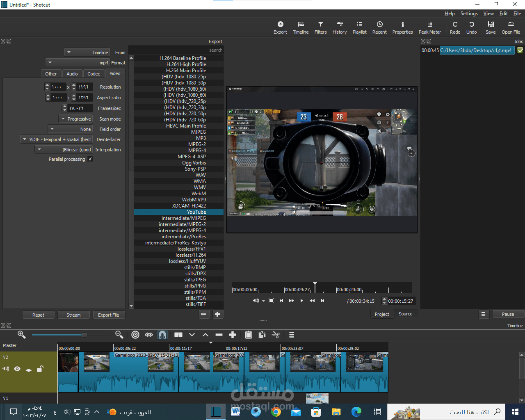The image size is (525, 420).
Task: Toggle the Parallel processing checkbox
Action: (x=90, y=159)
